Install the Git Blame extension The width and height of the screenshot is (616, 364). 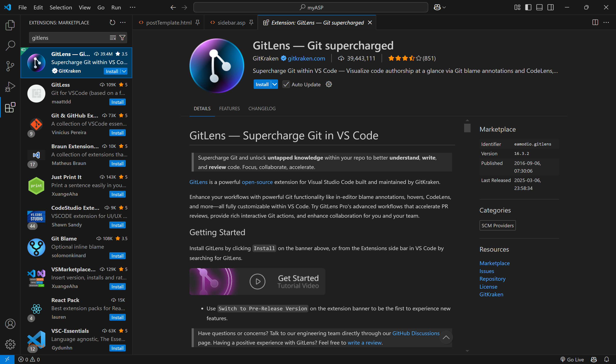(117, 256)
